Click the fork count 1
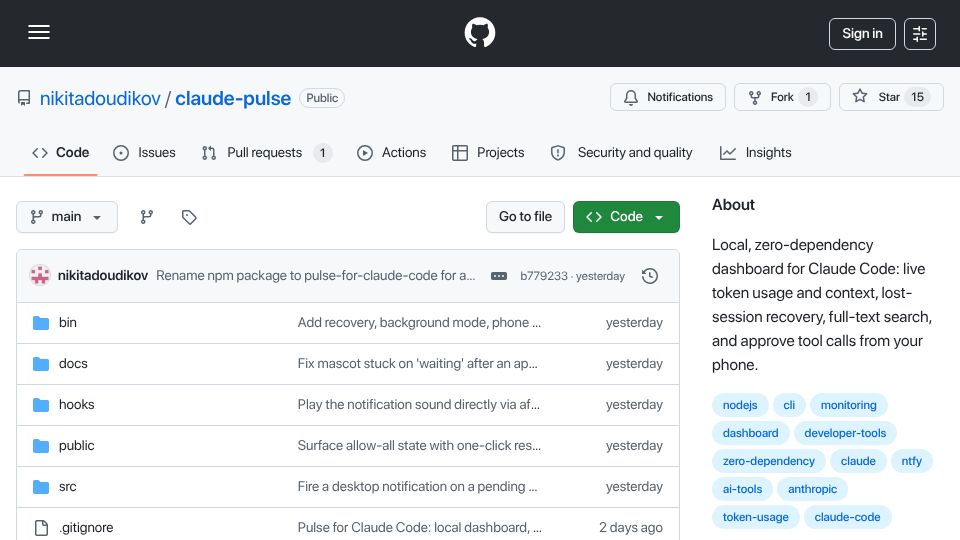 tap(808, 97)
